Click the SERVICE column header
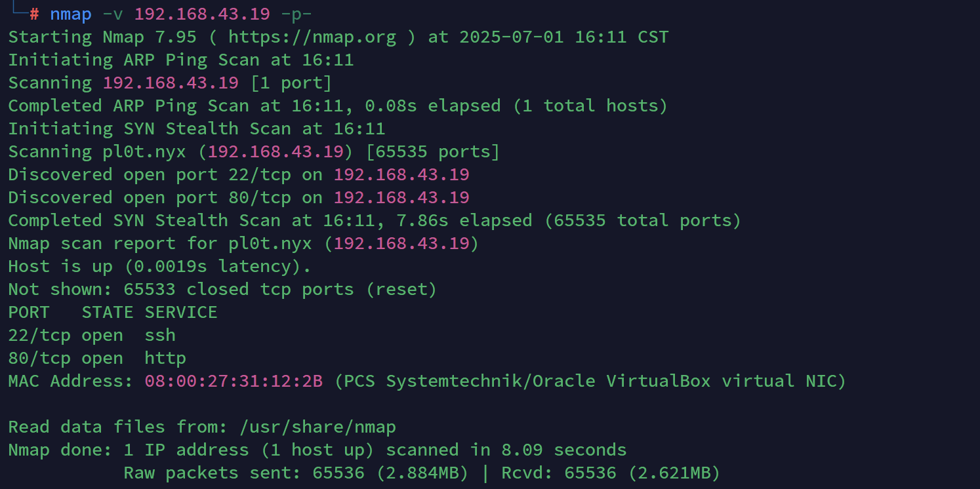 point(181,312)
